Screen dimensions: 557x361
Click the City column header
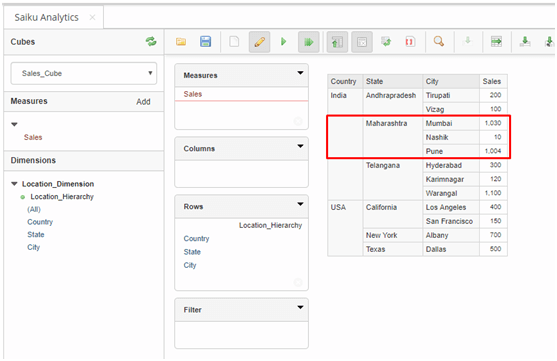pyautogui.click(x=451, y=81)
